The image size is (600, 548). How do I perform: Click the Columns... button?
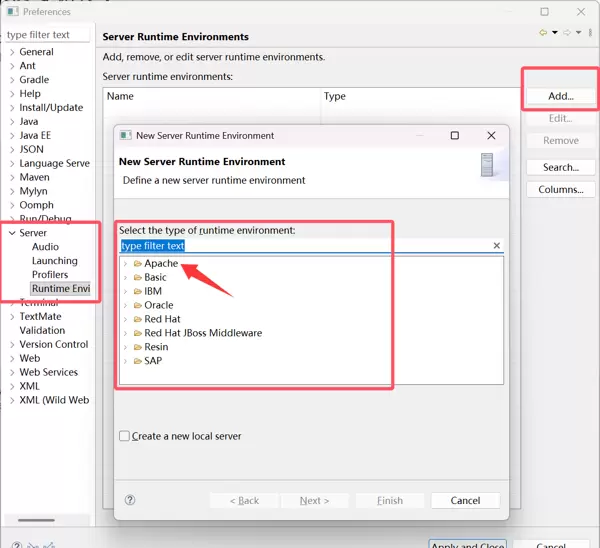560,190
